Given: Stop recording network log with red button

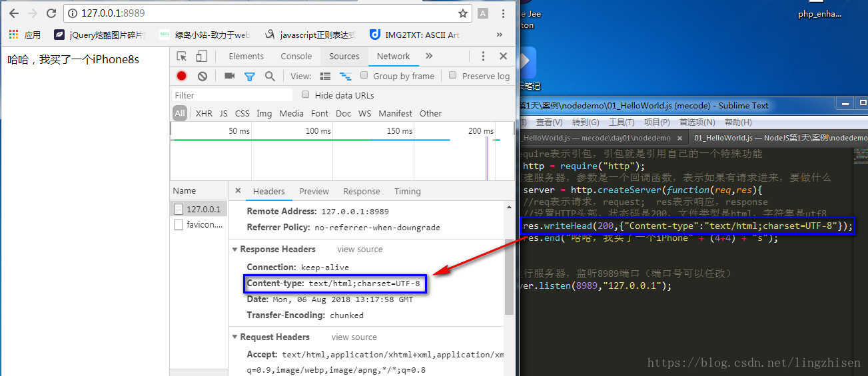Looking at the screenshot, I should [181, 76].
